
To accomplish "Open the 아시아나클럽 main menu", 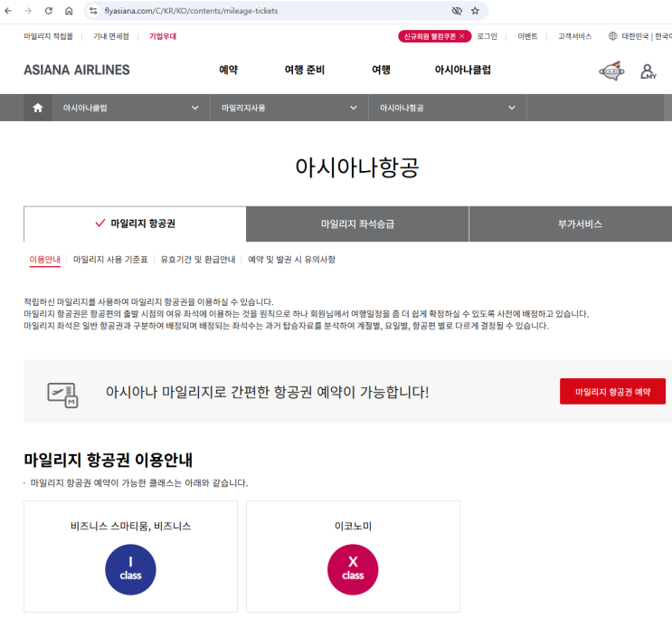I will [463, 70].
